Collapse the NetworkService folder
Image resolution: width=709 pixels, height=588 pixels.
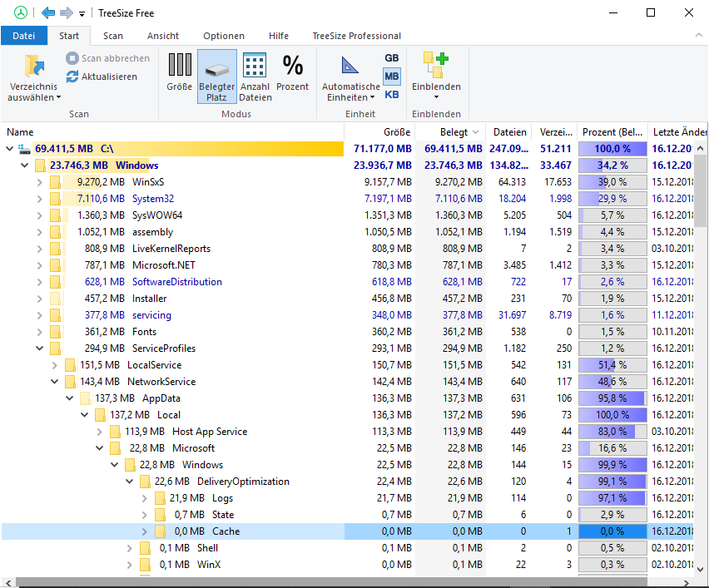[x=55, y=382]
